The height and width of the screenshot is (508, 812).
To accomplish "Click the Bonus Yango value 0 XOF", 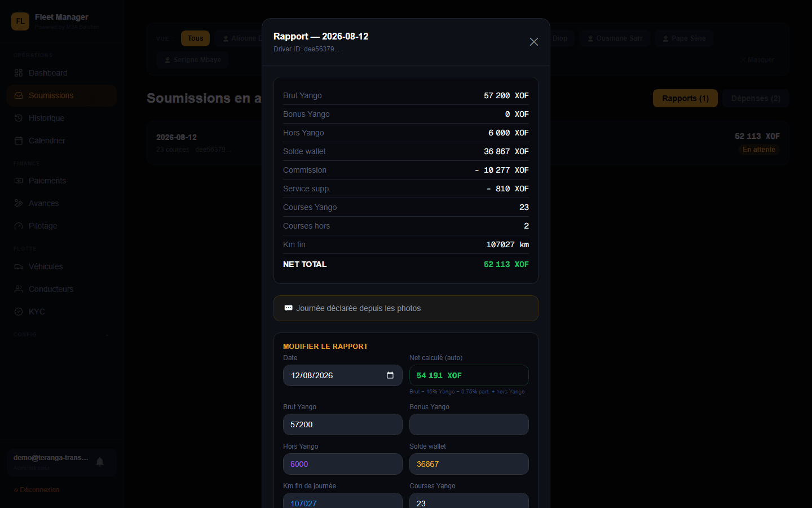I will click(x=517, y=114).
